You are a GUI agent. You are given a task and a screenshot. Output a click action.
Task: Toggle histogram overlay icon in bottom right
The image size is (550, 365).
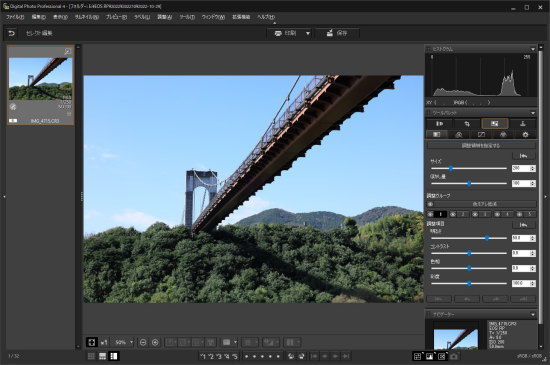(x=429, y=356)
